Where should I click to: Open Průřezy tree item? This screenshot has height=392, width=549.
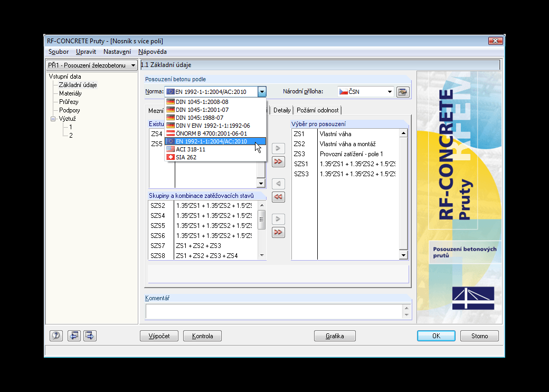pyautogui.click(x=69, y=102)
